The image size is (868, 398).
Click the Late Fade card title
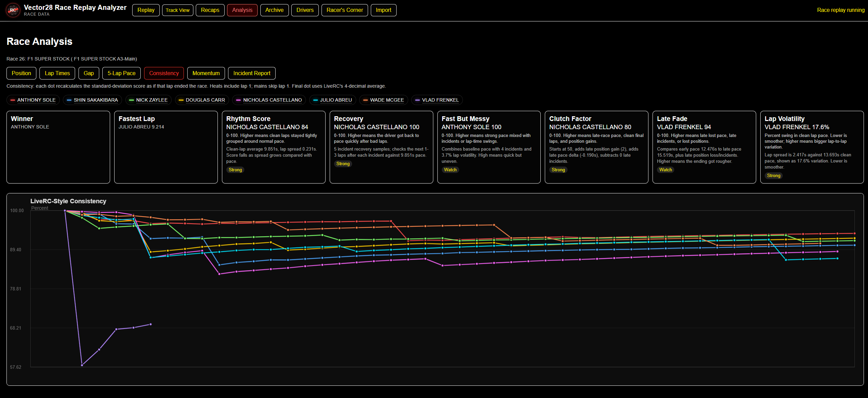coord(672,119)
